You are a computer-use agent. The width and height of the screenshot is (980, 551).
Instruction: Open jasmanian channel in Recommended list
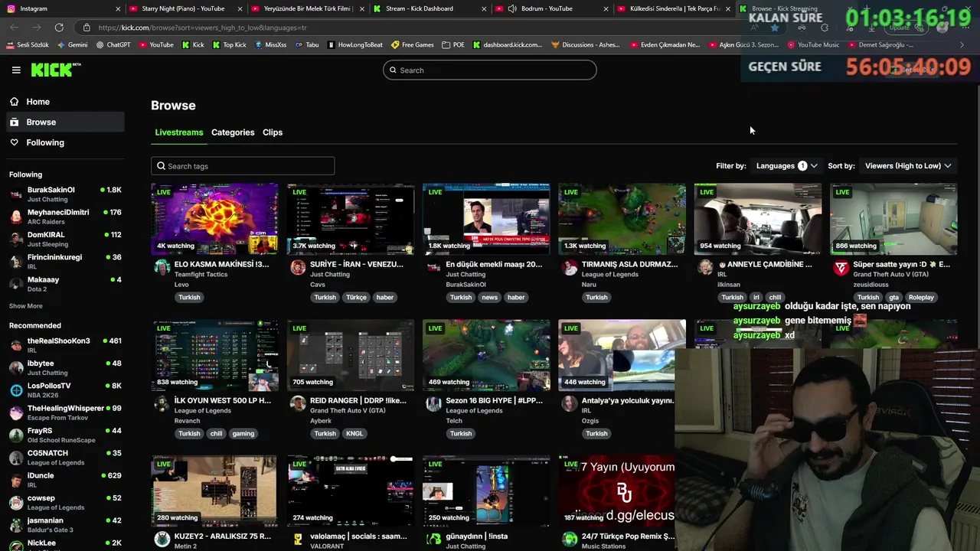pos(65,524)
